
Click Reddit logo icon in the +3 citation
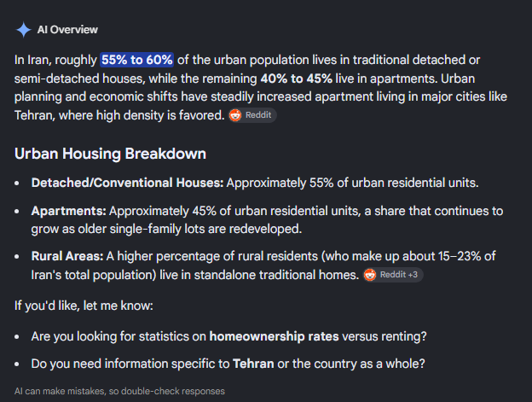[x=370, y=275]
